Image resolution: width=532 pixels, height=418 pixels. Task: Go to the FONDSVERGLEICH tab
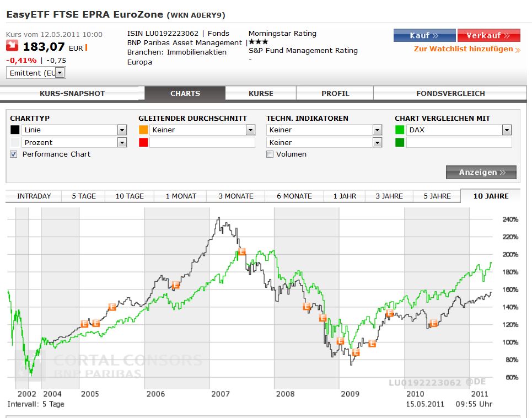tap(450, 93)
